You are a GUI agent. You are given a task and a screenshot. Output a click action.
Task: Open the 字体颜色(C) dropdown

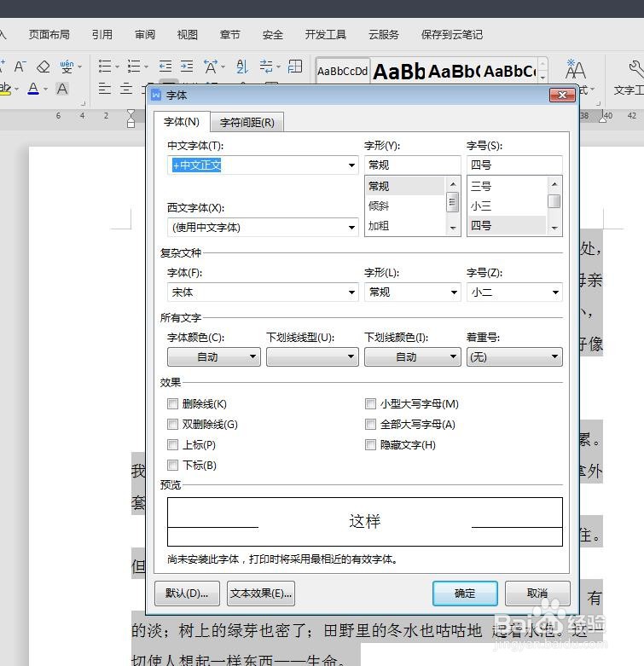214,356
